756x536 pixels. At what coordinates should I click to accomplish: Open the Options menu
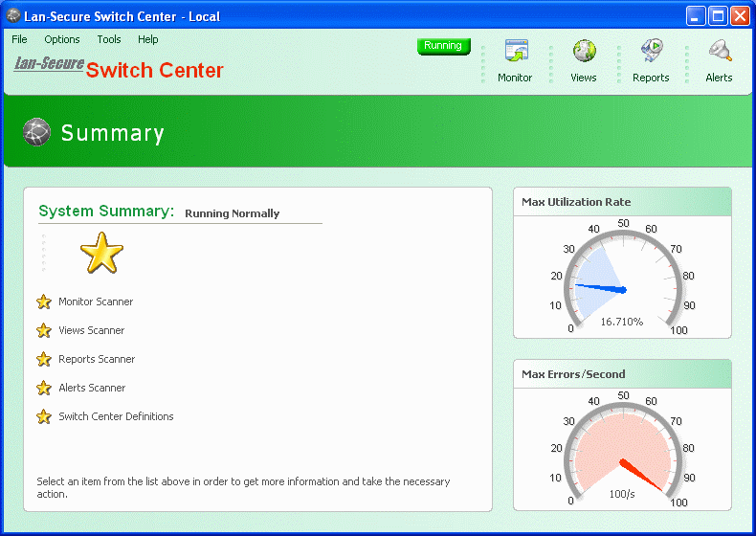pos(61,39)
